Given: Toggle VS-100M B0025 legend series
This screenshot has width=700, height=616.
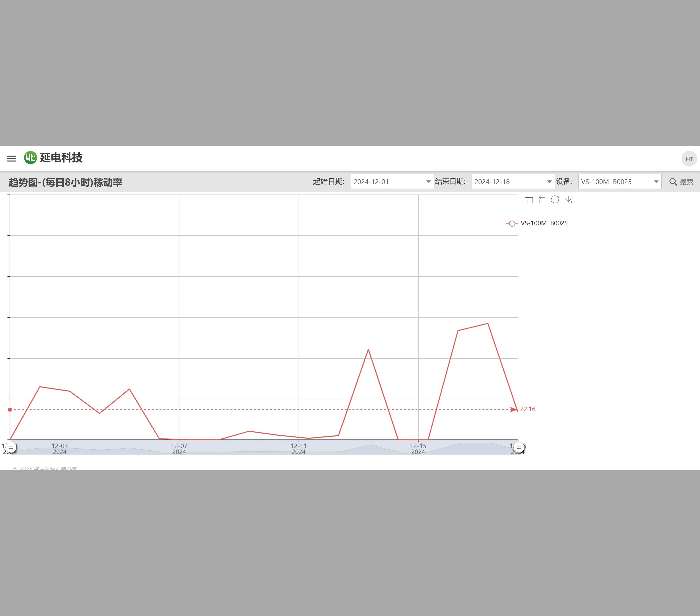Looking at the screenshot, I should [537, 223].
